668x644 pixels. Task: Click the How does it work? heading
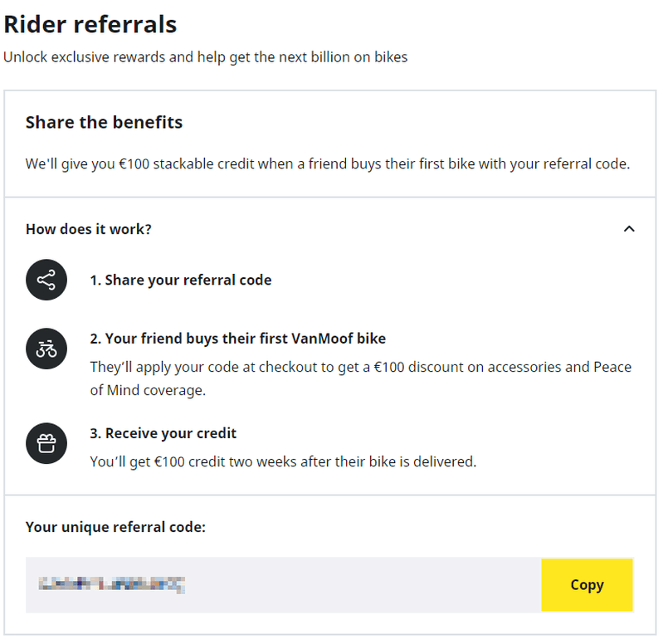coord(89,229)
